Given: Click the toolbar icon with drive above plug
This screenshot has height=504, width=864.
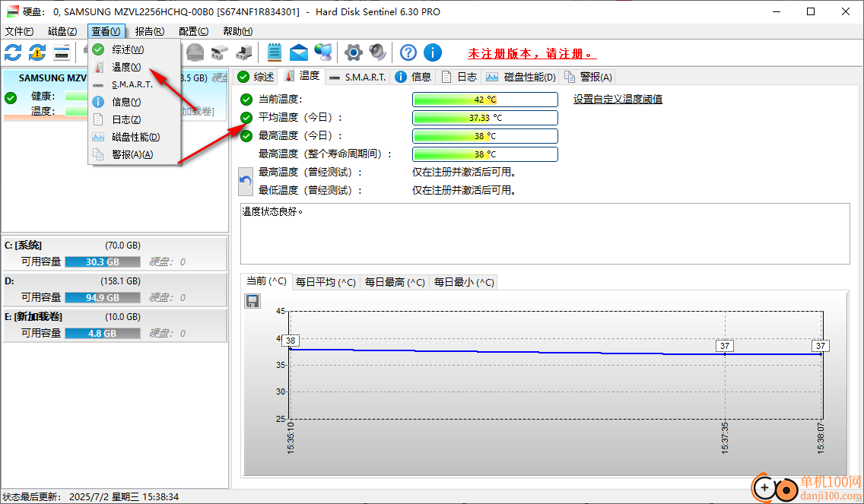Looking at the screenshot, I should pyautogui.click(x=219, y=52).
